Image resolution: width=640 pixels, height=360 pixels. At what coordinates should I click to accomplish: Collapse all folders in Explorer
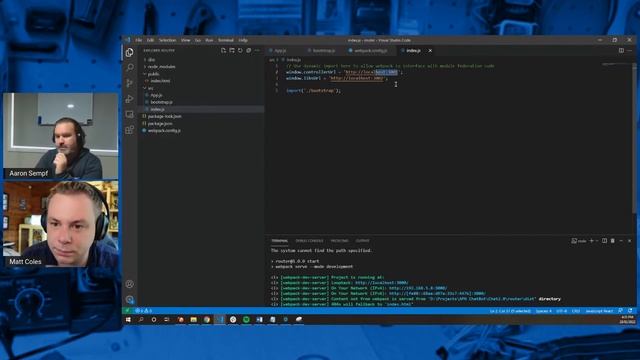coord(249,51)
